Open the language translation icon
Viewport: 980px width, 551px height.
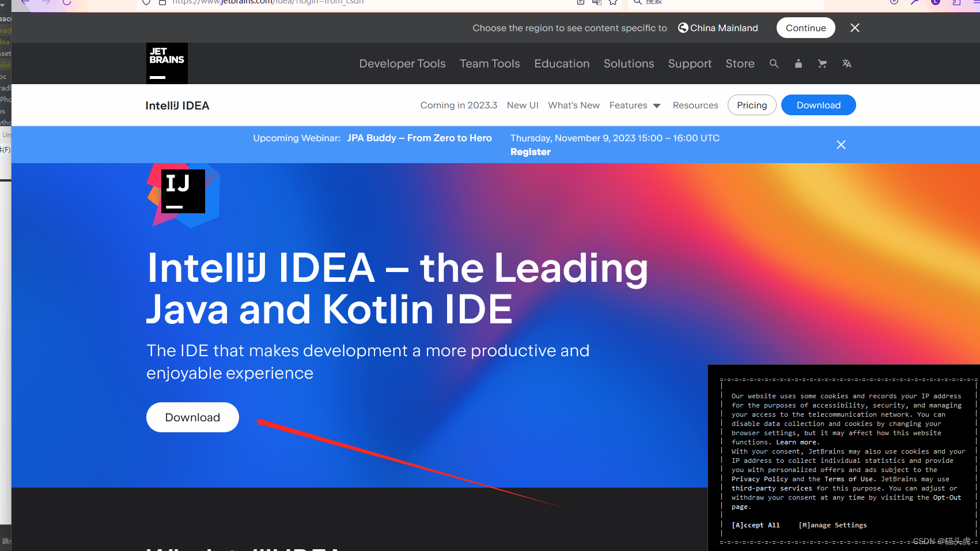pyautogui.click(x=846, y=63)
